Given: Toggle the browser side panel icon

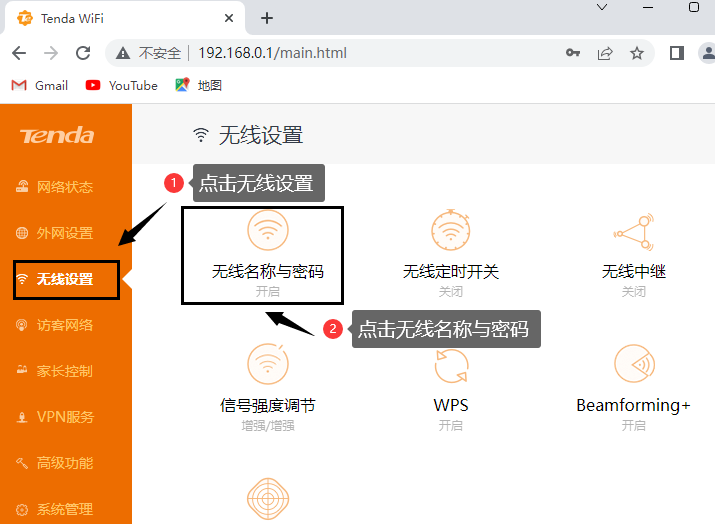Looking at the screenshot, I should point(677,53).
